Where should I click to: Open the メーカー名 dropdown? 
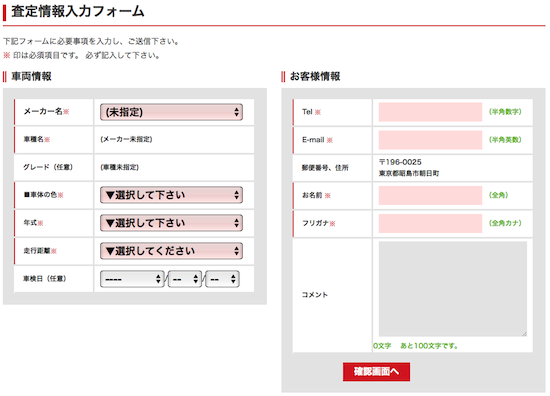coord(171,112)
